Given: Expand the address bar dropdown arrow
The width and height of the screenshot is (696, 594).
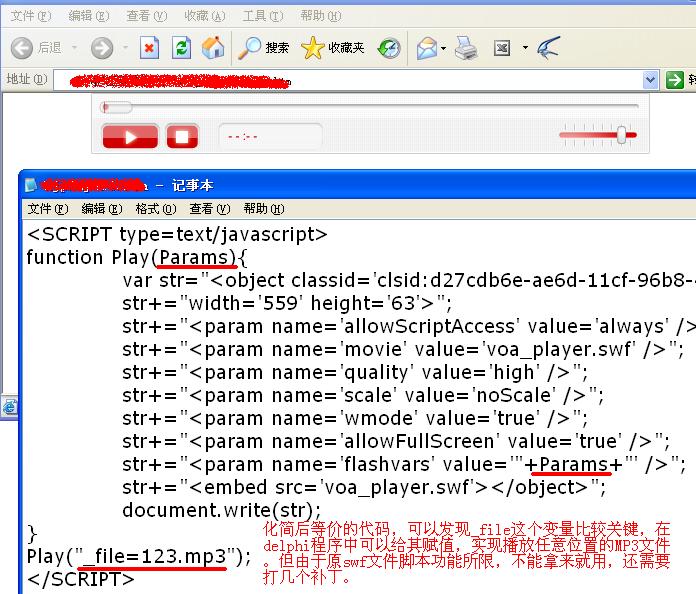Looking at the screenshot, I should pos(651,79).
